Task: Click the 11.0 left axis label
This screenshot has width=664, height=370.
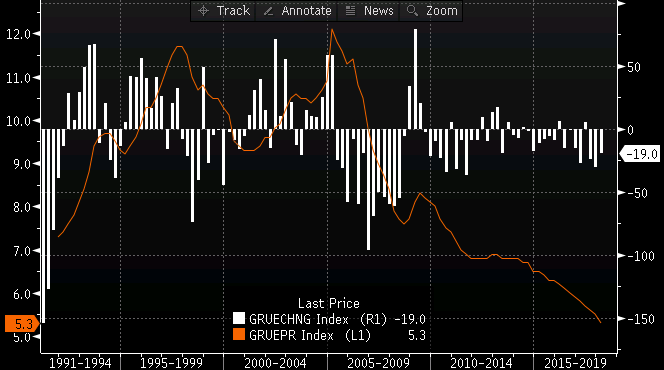Action: [x=18, y=78]
